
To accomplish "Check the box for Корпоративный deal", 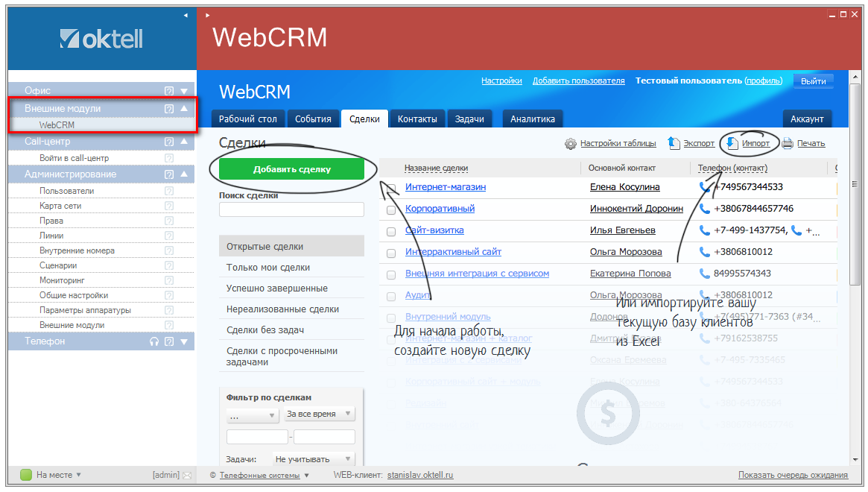I will (391, 210).
